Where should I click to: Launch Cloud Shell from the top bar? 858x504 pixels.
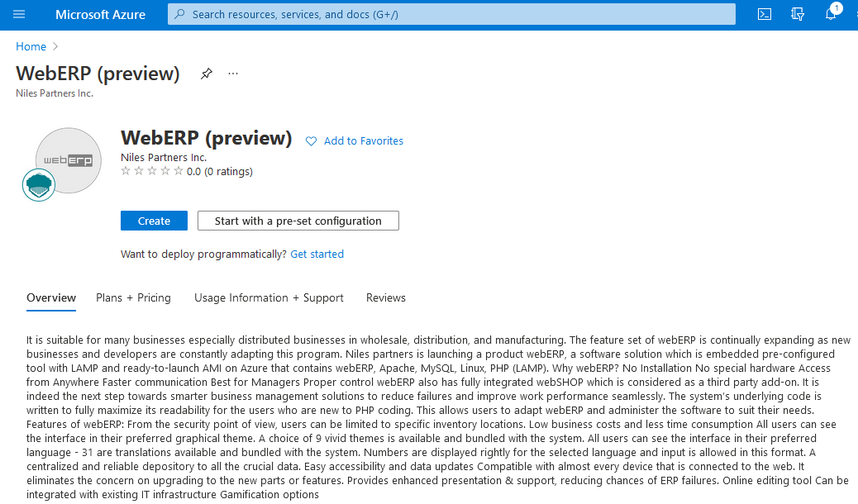pos(765,14)
